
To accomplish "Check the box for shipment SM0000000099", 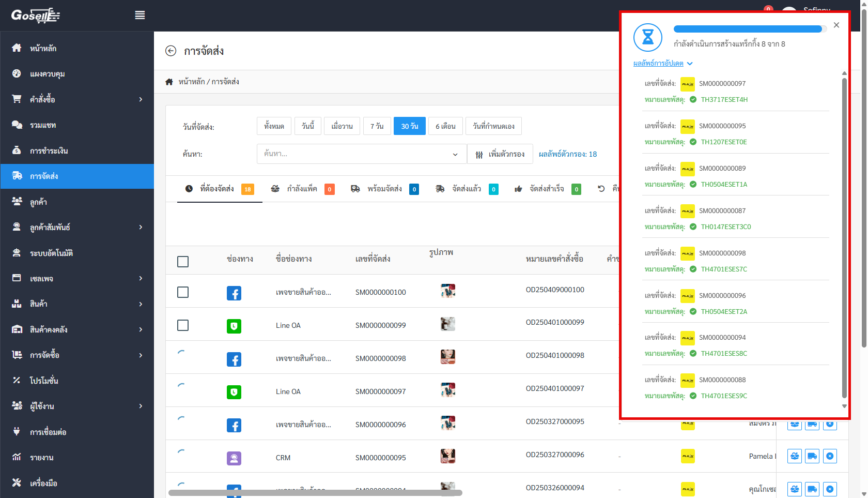I will point(183,325).
